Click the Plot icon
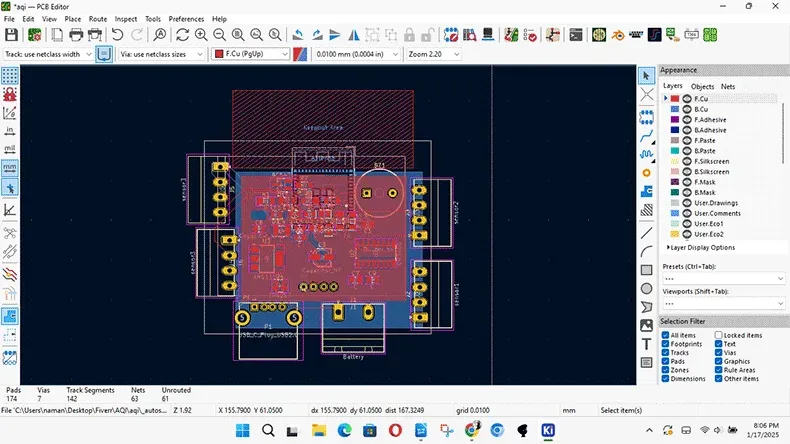 tap(95, 35)
